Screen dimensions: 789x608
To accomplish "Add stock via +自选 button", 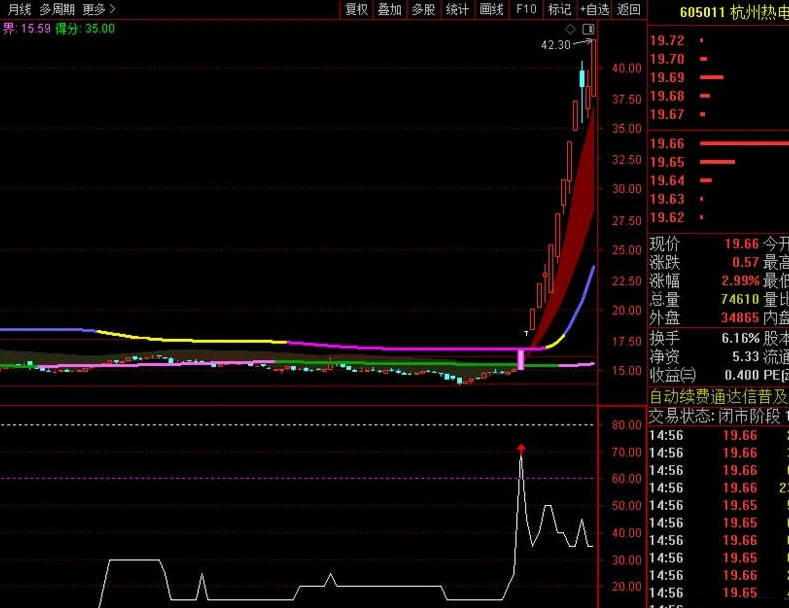I will coord(594,9).
